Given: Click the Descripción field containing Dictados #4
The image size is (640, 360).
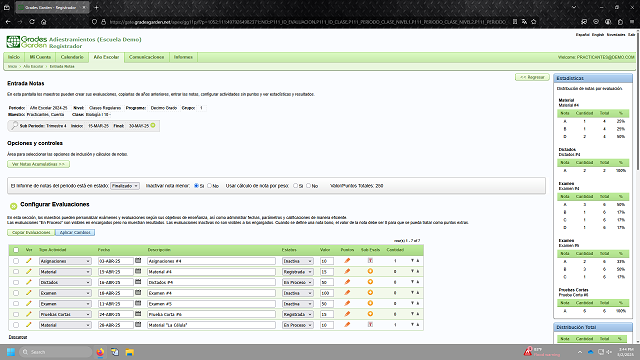Looking at the screenshot, I should point(211,282).
